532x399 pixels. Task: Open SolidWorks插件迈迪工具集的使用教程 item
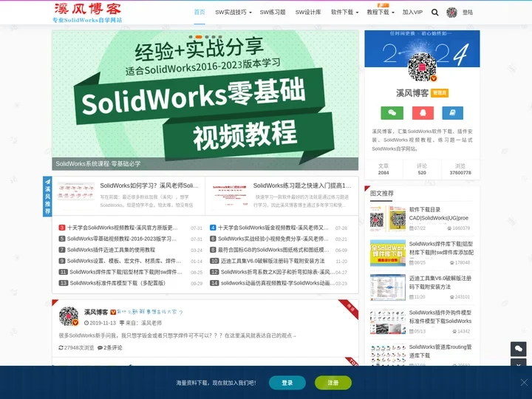click(x=111, y=250)
